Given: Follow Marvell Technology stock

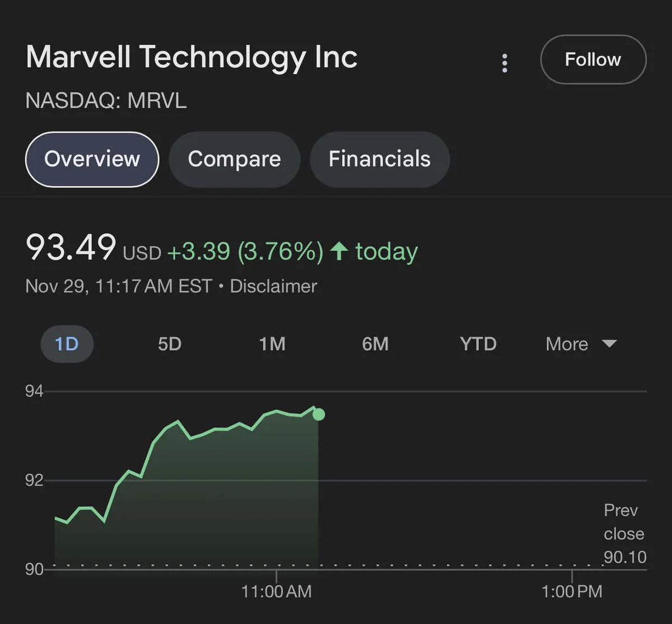Looking at the screenshot, I should [593, 59].
